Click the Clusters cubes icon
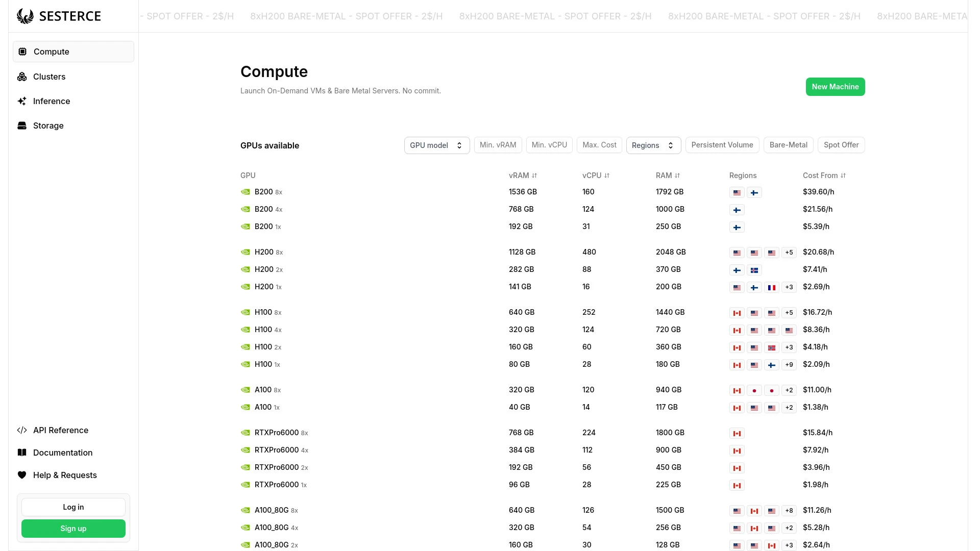Screen dimensions: 980x551 pyautogui.click(x=22, y=77)
